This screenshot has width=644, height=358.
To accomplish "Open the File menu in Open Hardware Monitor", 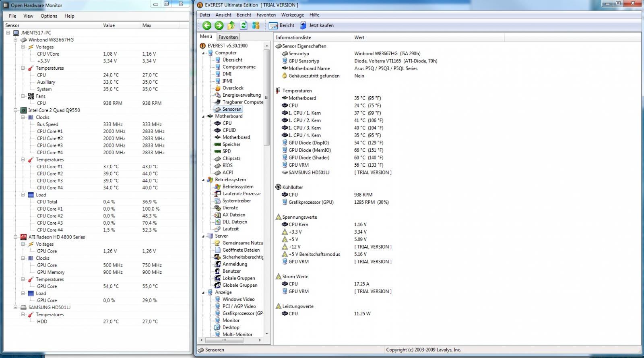I will click(x=12, y=16).
